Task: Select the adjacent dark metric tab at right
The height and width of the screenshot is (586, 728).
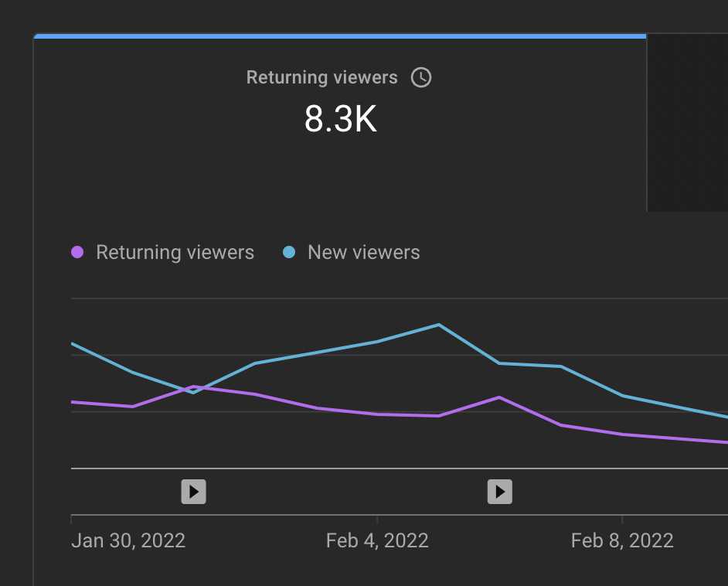Action: (x=688, y=123)
